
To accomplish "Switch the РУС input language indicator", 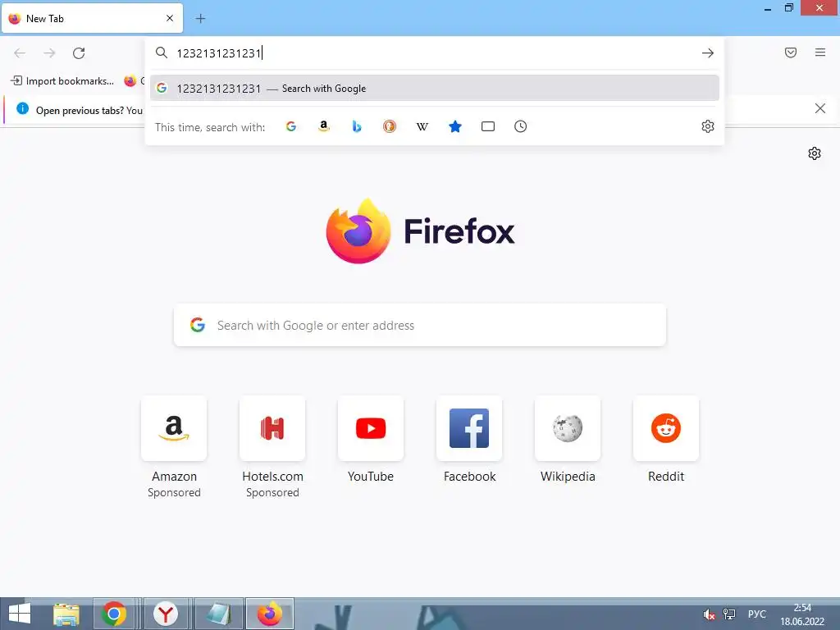I will pyautogui.click(x=757, y=614).
